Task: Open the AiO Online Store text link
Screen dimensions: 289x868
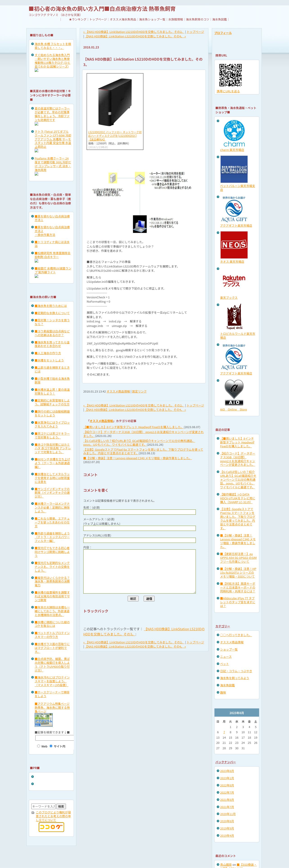Action: (233, 409)
